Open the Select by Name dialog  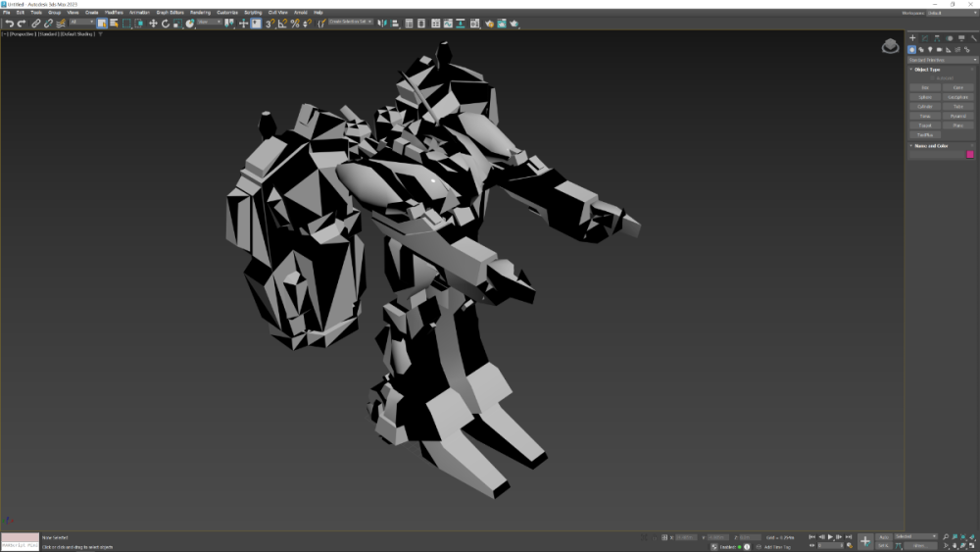click(x=114, y=24)
